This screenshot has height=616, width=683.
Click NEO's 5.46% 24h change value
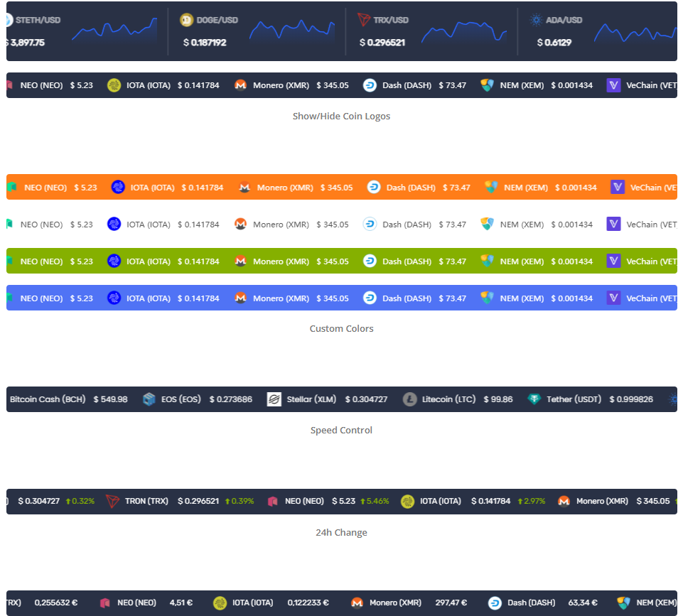click(377, 501)
